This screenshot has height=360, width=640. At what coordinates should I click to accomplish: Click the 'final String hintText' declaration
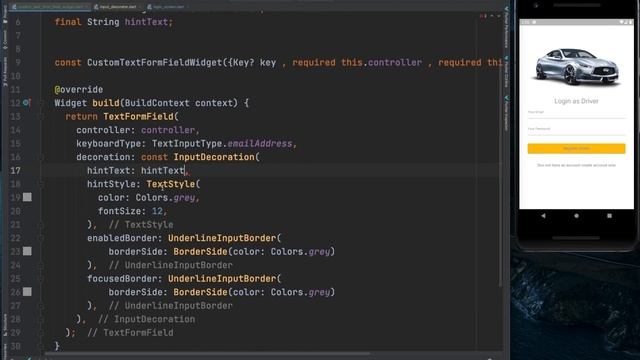point(113,22)
